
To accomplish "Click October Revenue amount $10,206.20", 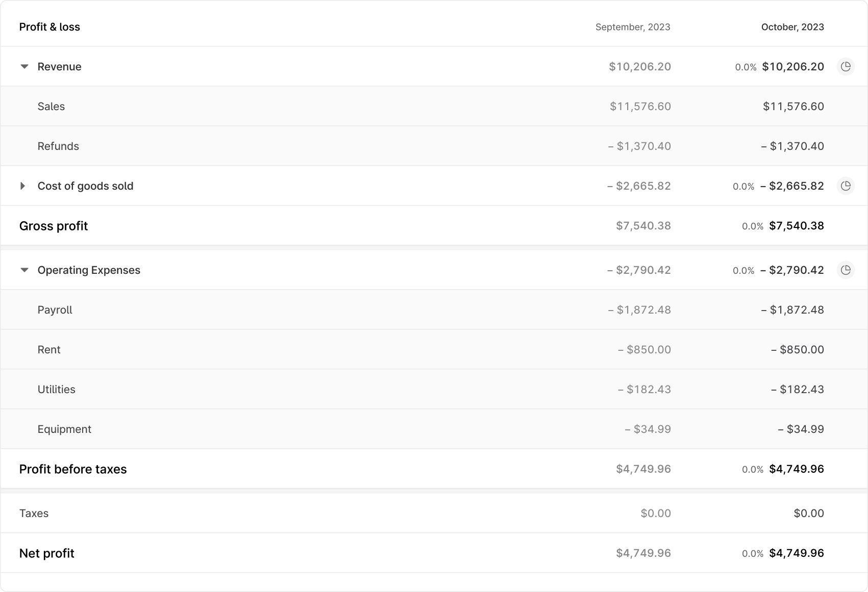I will click(x=793, y=67).
